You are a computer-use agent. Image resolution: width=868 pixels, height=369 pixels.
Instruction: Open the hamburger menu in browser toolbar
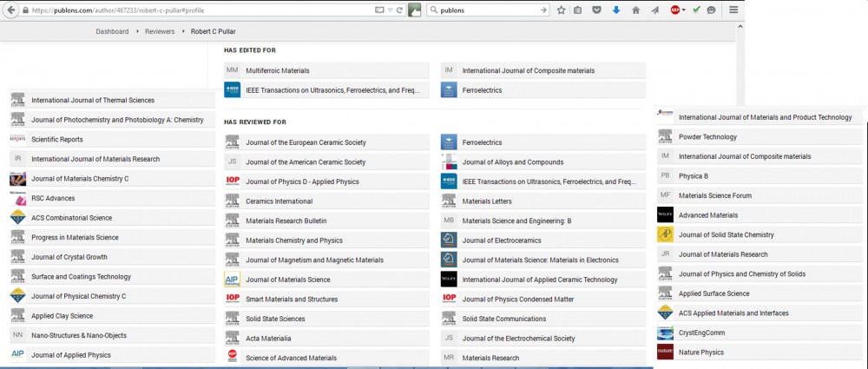click(x=733, y=10)
